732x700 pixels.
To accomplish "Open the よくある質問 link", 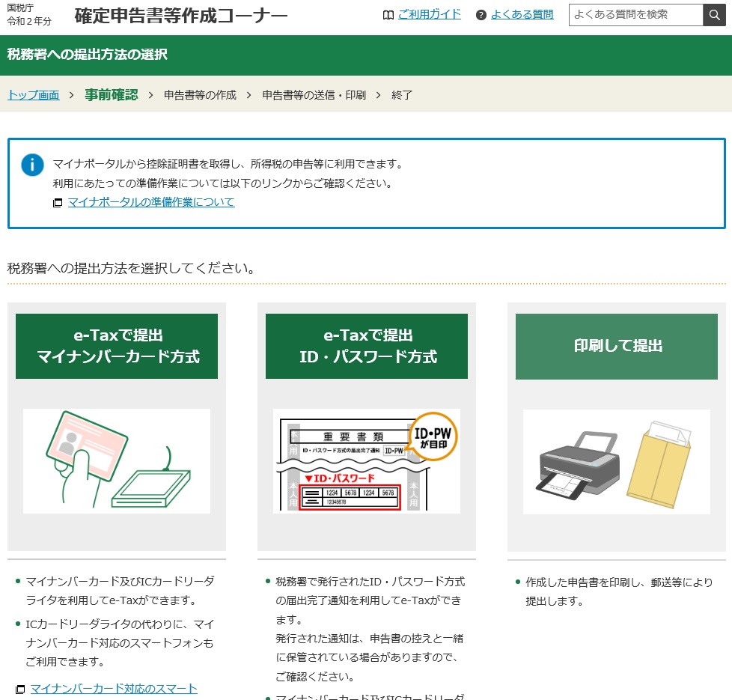I will click(522, 14).
